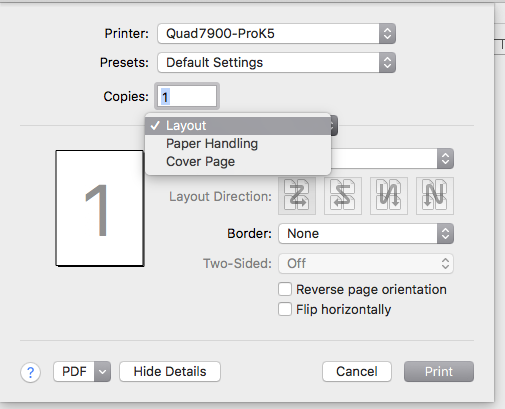Open the PDF dropdown arrow menu
Screen dimensions: 505x409
point(102,371)
